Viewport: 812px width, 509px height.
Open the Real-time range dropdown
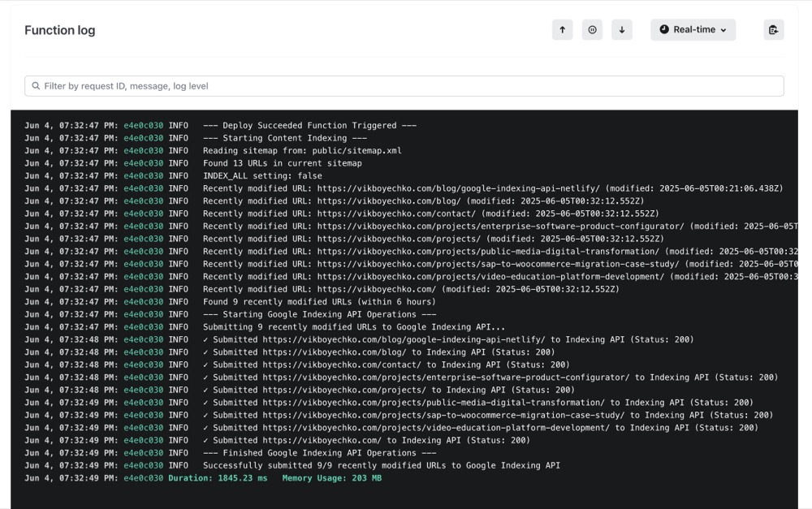(693, 30)
